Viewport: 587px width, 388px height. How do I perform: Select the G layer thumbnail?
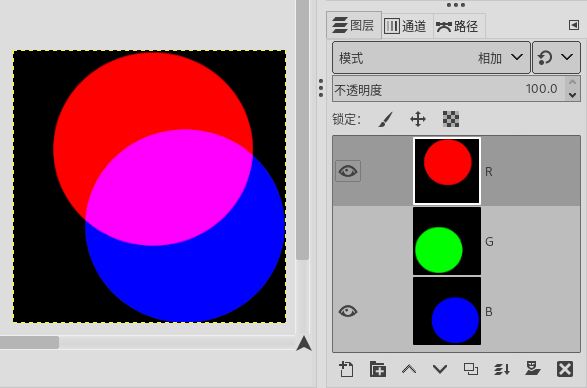(447, 241)
